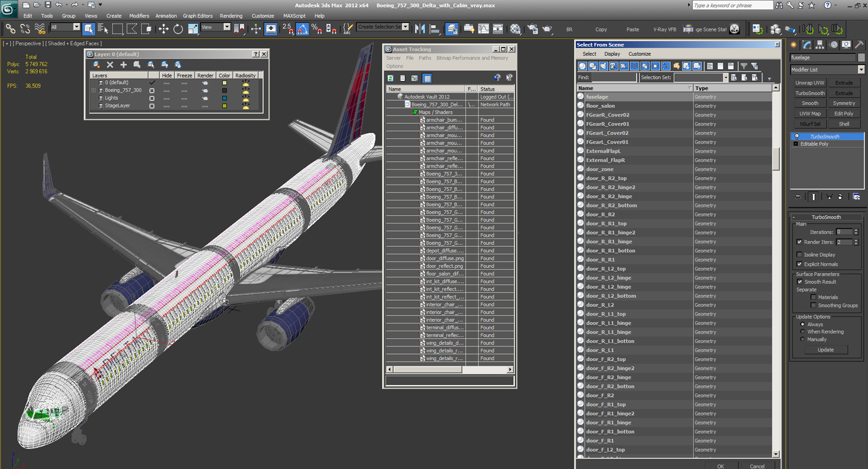Viewport: 868px width, 469px height.
Task: Open Configure Modifier Sets icon
Action: [x=856, y=197]
